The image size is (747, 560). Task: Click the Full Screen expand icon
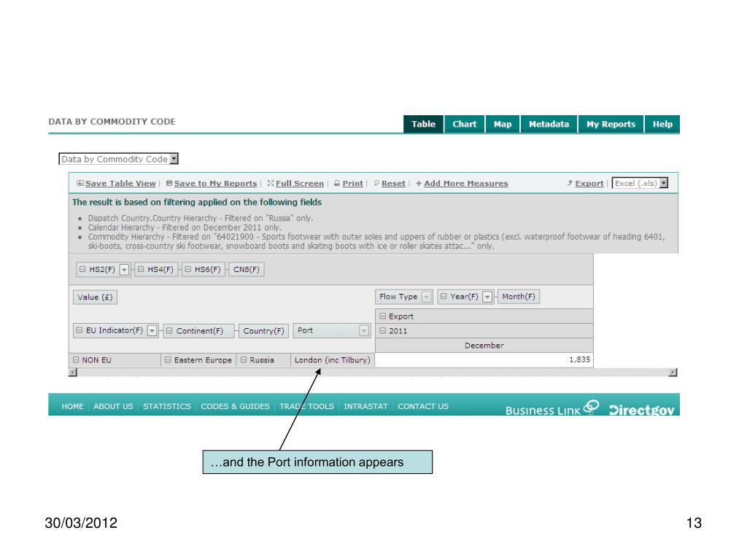(271, 183)
